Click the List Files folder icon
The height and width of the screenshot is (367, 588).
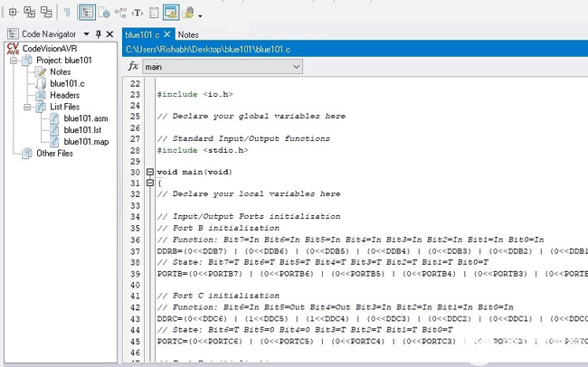41,107
